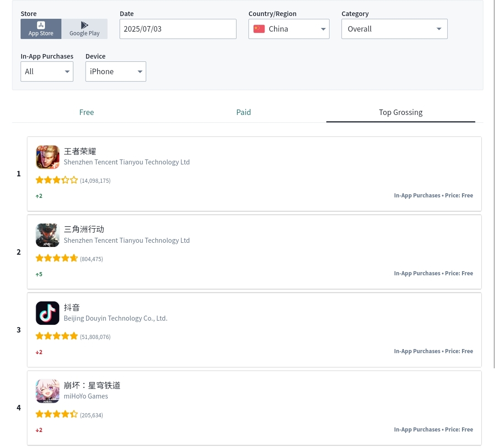Click the (14,098,175) review count
This screenshot has height=448, width=495.
(95, 180)
